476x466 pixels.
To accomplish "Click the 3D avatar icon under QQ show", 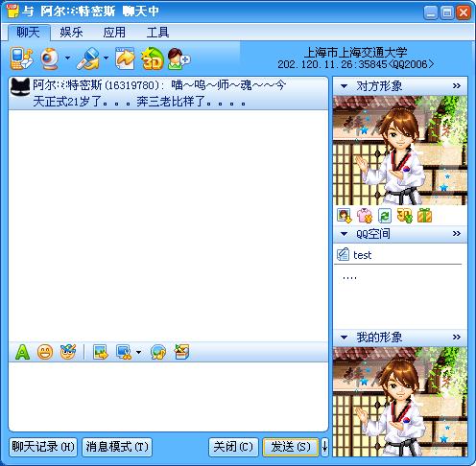I will (x=405, y=216).
